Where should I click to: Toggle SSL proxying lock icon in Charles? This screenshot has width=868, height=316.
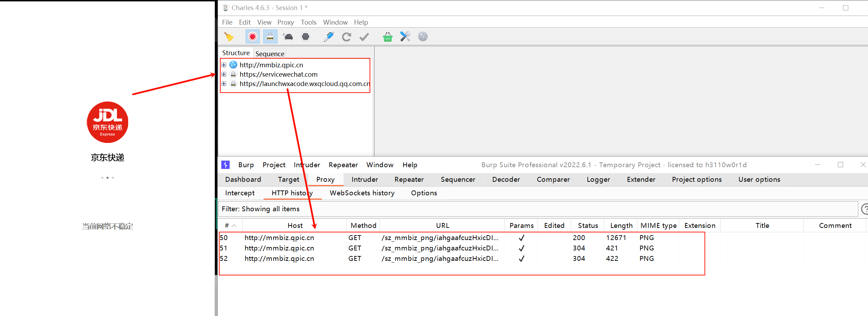click(x=270, y=36)
